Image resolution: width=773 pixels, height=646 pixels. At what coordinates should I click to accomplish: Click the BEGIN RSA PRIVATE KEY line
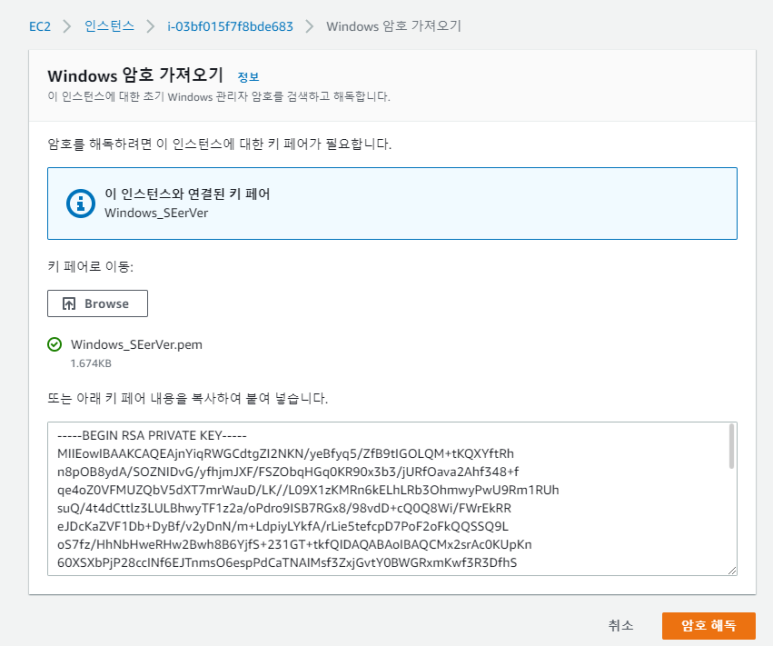click(x=152, y=435)
